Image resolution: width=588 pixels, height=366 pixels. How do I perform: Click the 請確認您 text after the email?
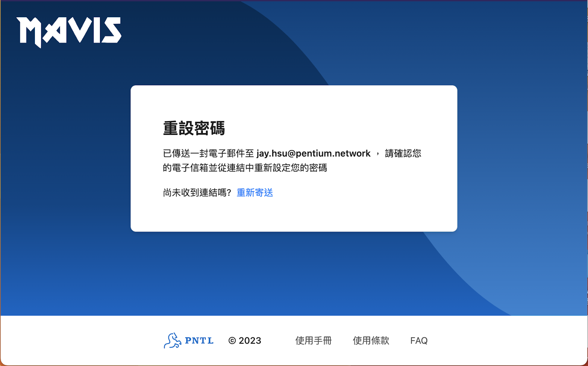pyautogui.click(x=403, y=153)
